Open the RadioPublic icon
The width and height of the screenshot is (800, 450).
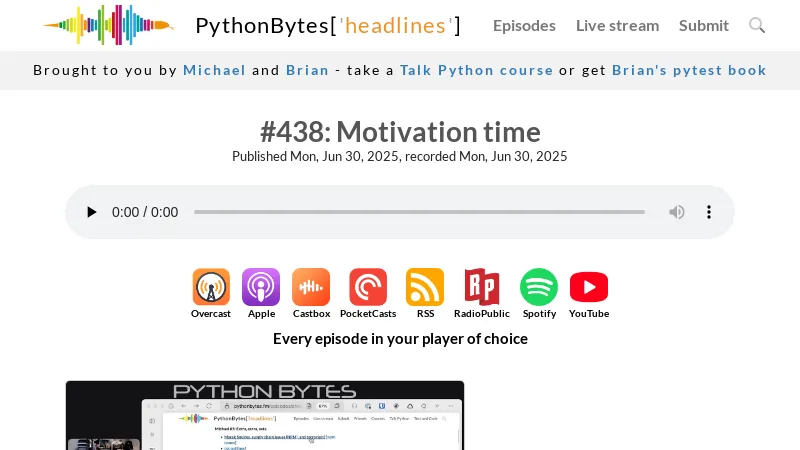482,287
